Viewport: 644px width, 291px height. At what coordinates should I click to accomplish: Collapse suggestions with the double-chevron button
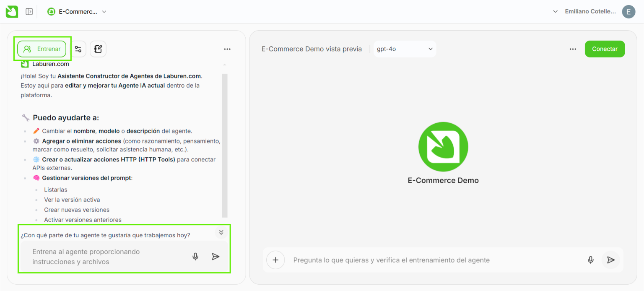221,232
